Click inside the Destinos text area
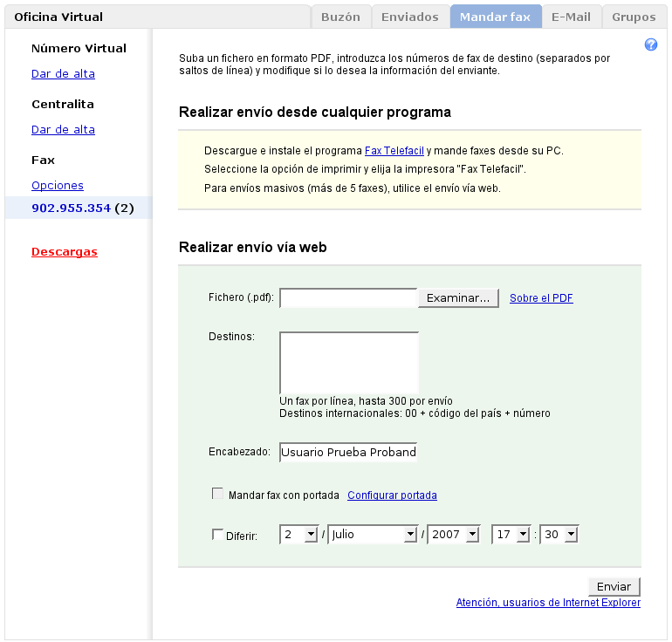 [349, 362]
